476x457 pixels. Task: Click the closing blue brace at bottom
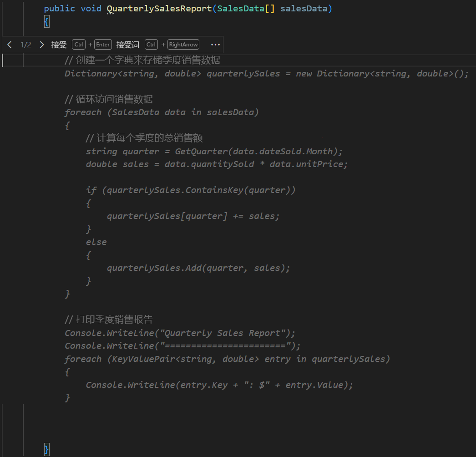point(46,449)
